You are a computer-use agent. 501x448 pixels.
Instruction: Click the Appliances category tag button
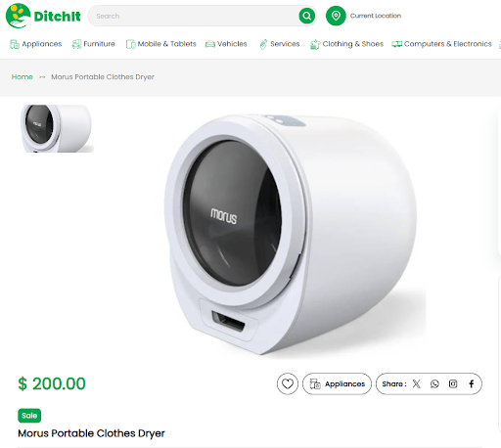click(x=337, y=383)
